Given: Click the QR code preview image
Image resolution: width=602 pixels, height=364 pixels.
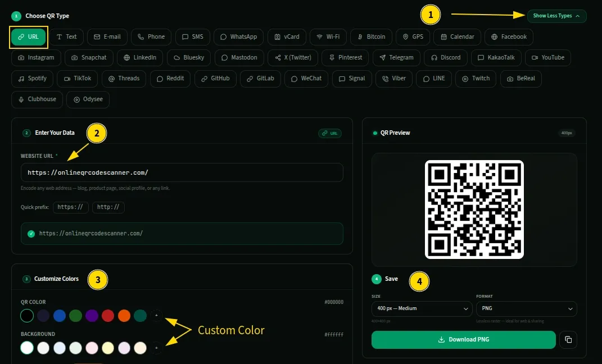Looking at the screenshot, I should pos(474,210).
